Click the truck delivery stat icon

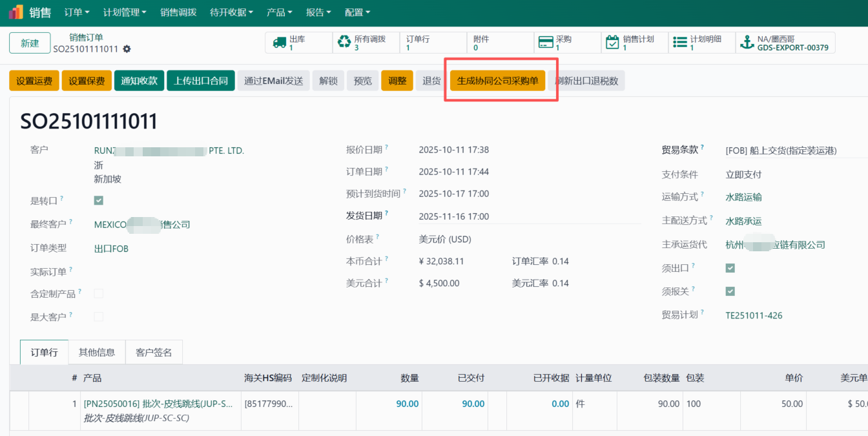(x=279, y=43)
